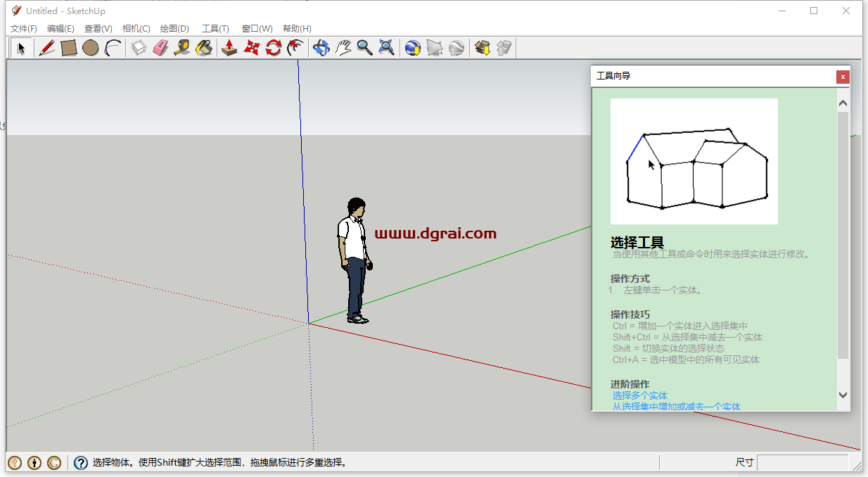Open the 工具 menu

coord(215,28)
